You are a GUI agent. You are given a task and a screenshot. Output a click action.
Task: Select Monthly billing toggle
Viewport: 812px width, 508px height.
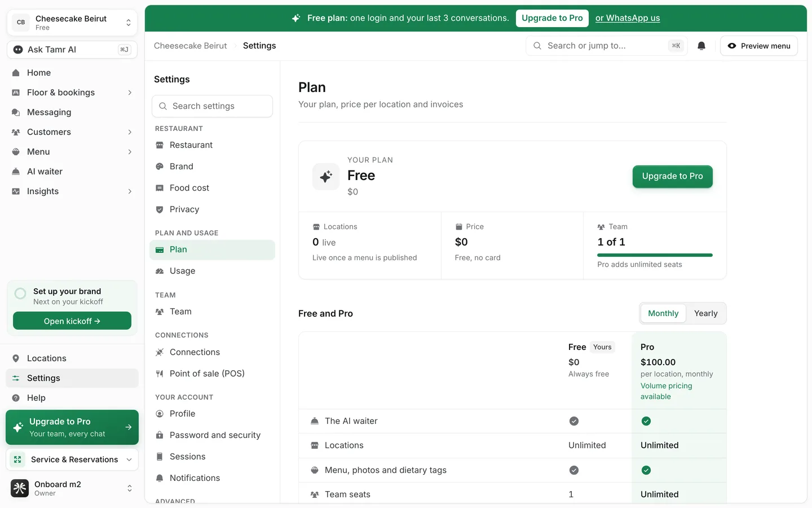[663, 313]
